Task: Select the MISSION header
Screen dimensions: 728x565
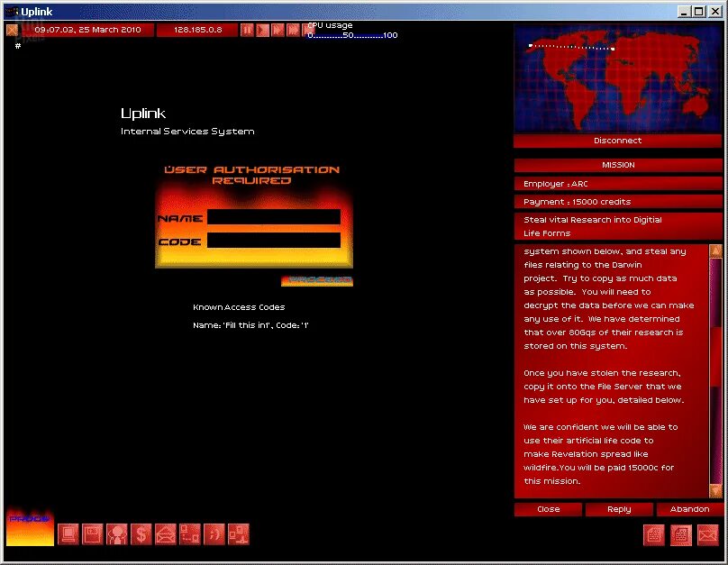Action: [618, 164]
